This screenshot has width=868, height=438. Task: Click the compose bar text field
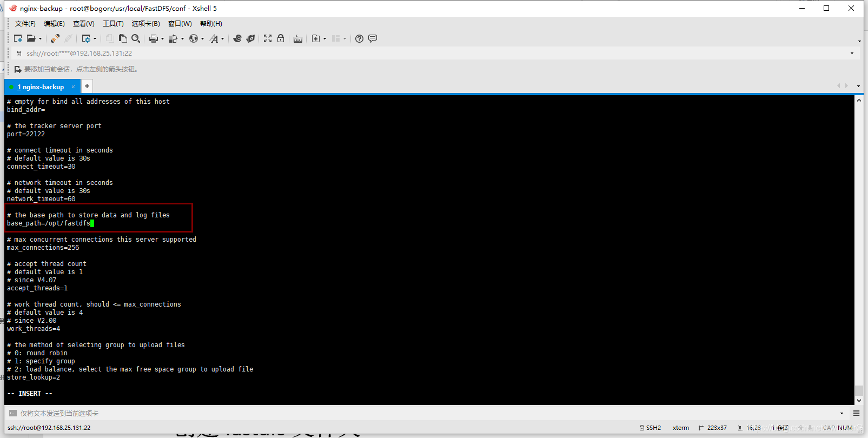(427, 413)
